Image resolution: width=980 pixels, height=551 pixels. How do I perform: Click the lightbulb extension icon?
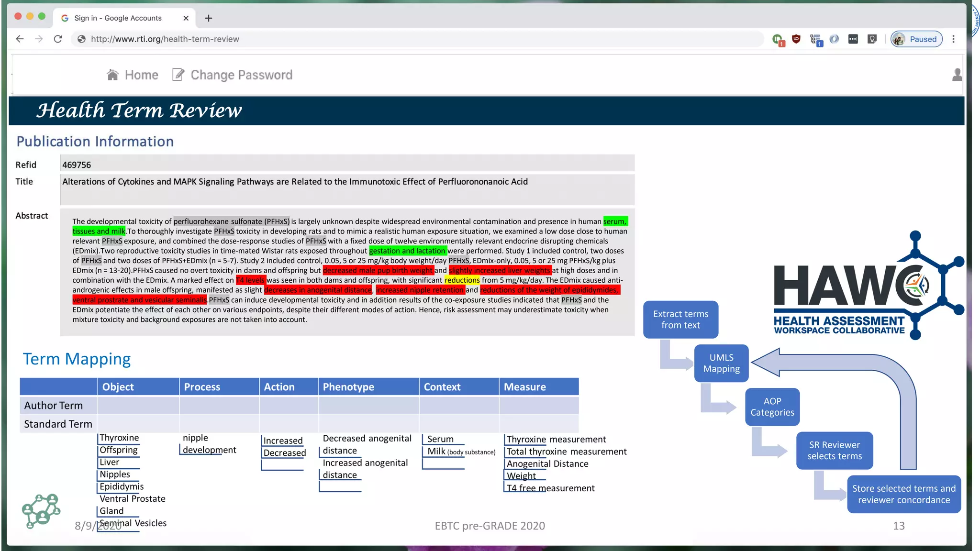872,39
